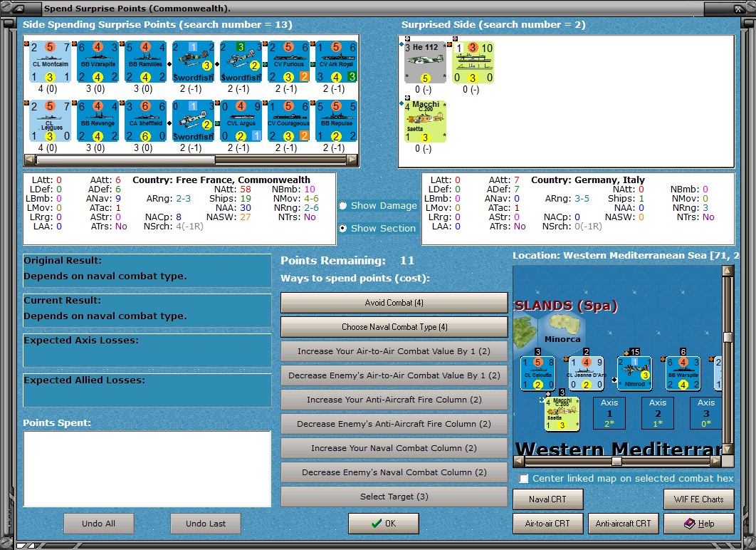Image resolution: width=756 pixels, height=550 pixels.
Task: Close the Spend Surprise Points window
Action: tap(739, 9)
